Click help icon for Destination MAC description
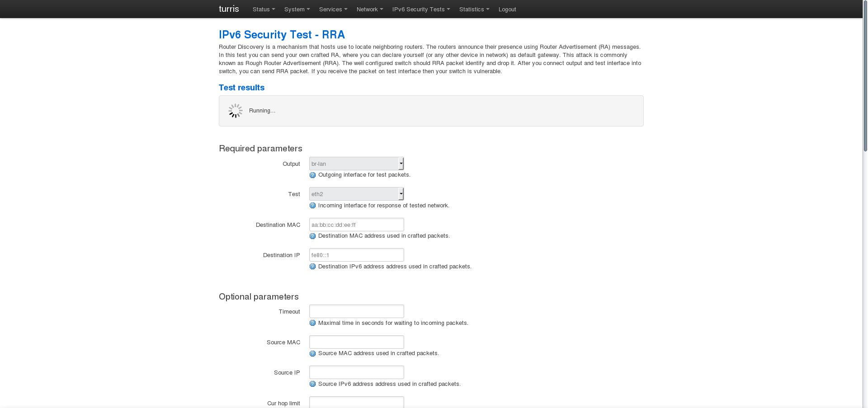This screenshot has width=868, height=408. pyautogui.click(x=312, y=236)
